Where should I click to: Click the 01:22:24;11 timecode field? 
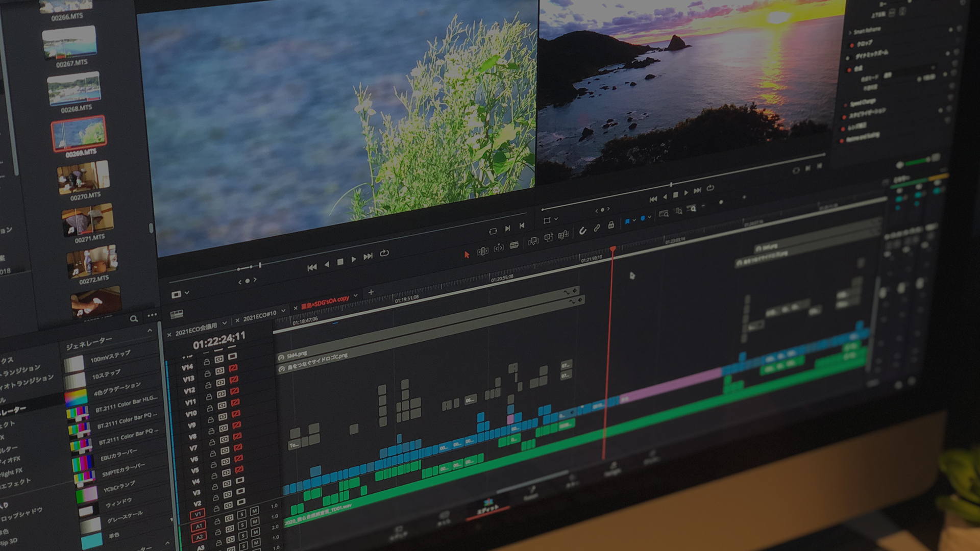pos(219,340)
